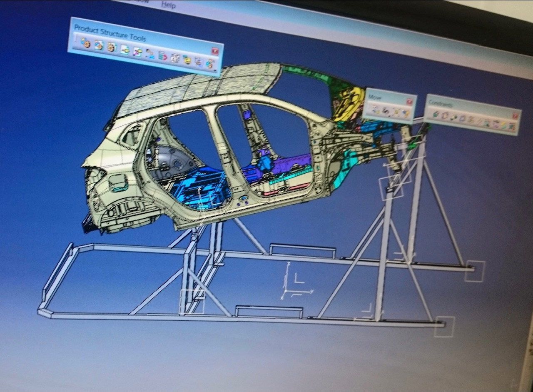The height and width of the screenshot is (392, 533).
Task: Close the Product Structure Tools toolbar
Action: click(215, 52)
